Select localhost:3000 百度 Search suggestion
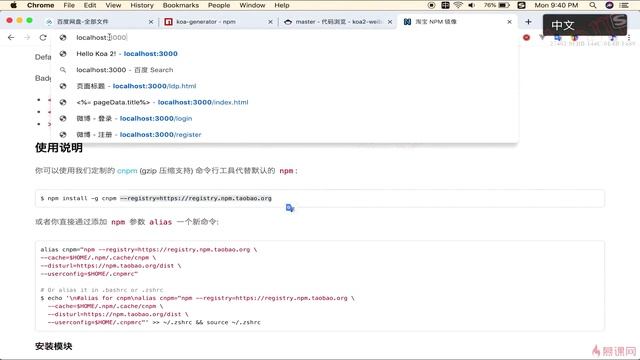The width and height of the screenshot is (640, 360). 285,70
